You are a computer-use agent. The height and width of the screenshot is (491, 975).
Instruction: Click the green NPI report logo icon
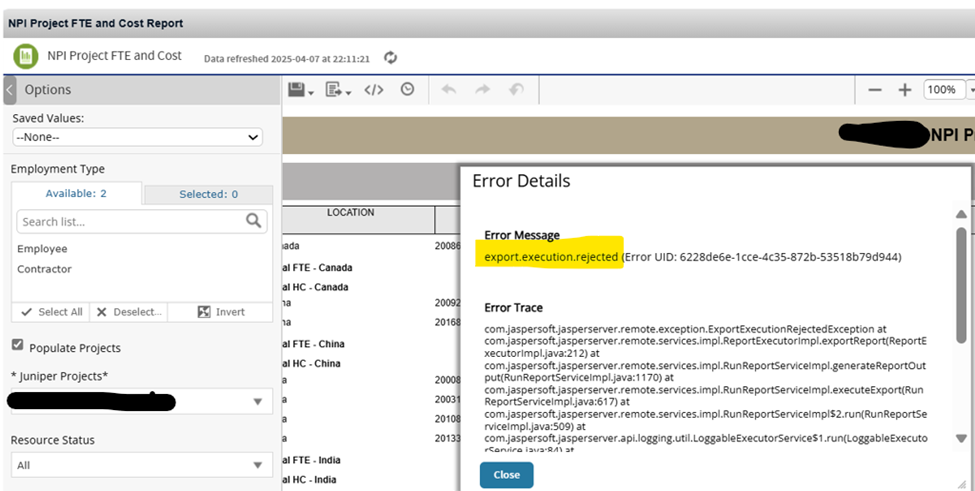pos(25,56)
